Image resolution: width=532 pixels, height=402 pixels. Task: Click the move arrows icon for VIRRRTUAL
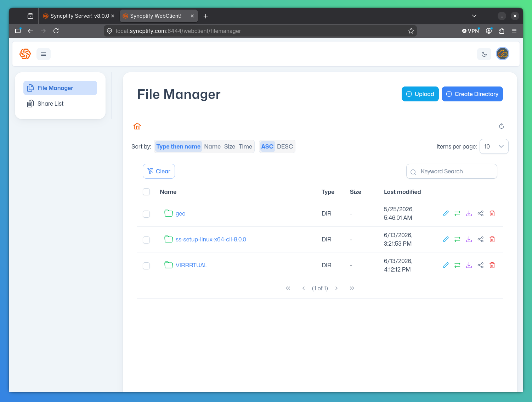(457, 265)
